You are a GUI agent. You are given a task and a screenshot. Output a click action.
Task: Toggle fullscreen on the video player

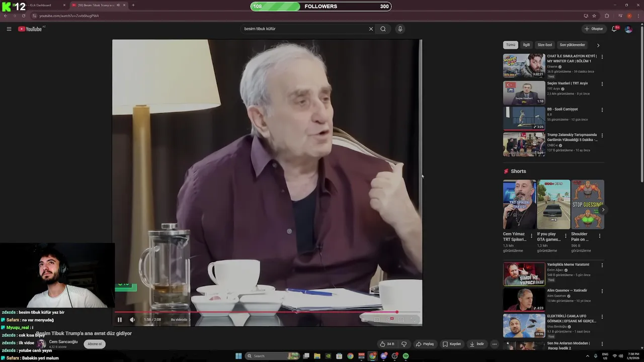[413, 319]
